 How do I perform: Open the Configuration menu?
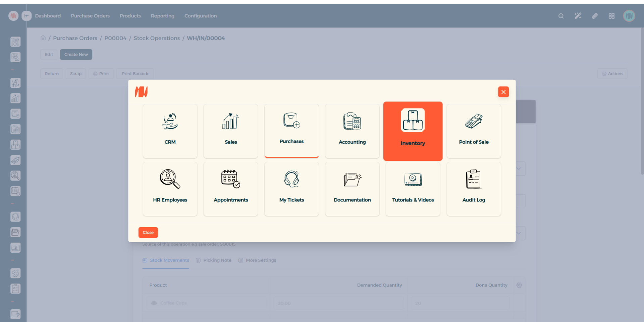pyautogui.click(x=200, y=16)
